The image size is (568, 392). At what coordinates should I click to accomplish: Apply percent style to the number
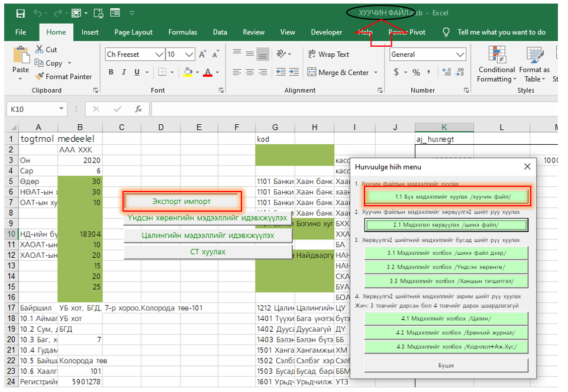416,73
